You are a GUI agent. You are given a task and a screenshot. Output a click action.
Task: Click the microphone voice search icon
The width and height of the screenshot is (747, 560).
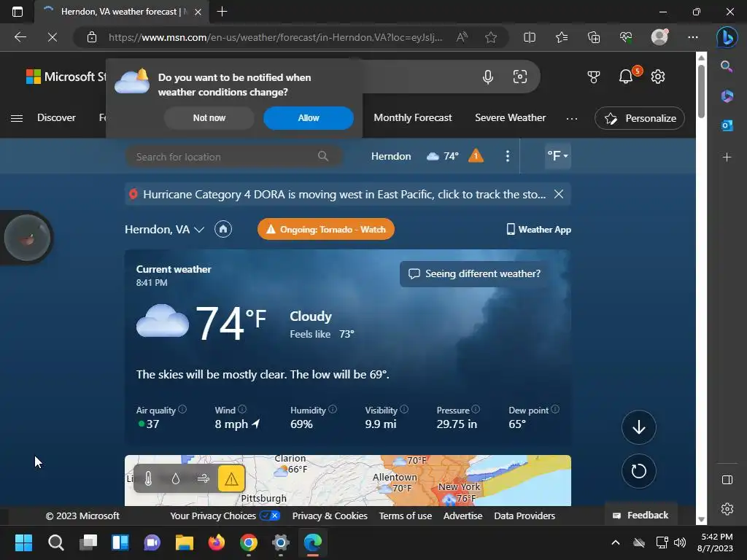(x=488, y=77)
